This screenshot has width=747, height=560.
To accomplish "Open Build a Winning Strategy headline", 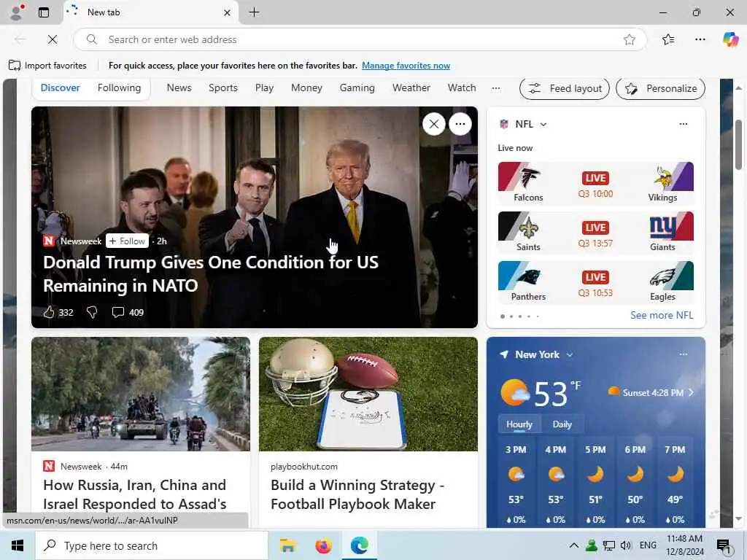I will pyautogui.click(x=357, y=494).
